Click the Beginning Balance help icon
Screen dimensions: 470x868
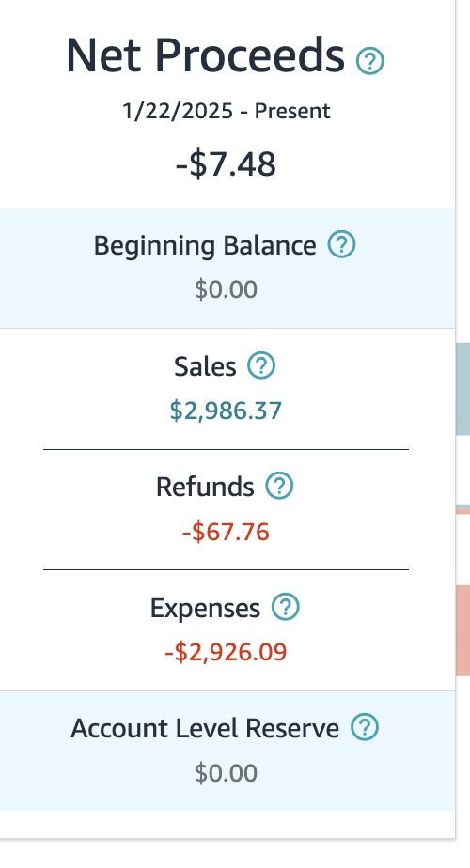tap(341, 244)
